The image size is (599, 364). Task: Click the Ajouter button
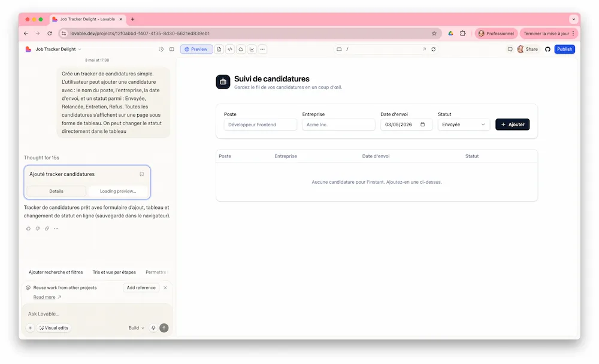(512, 125)
